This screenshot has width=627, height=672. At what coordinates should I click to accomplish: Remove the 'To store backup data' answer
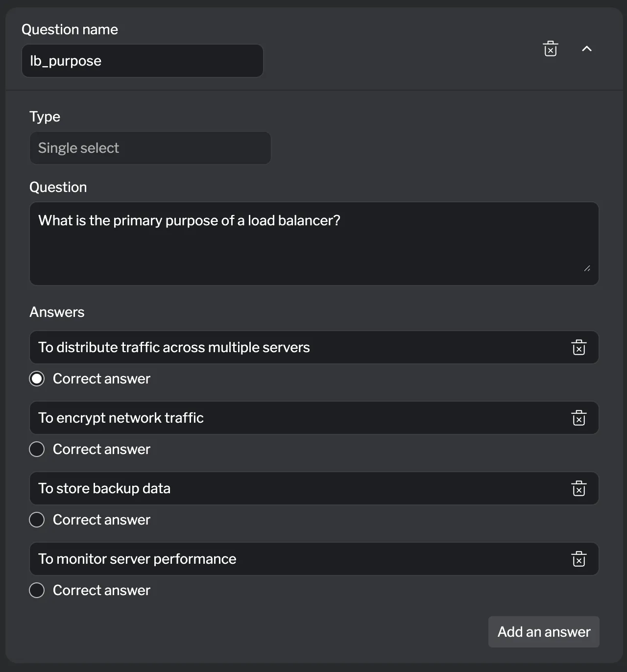(579, 488)
